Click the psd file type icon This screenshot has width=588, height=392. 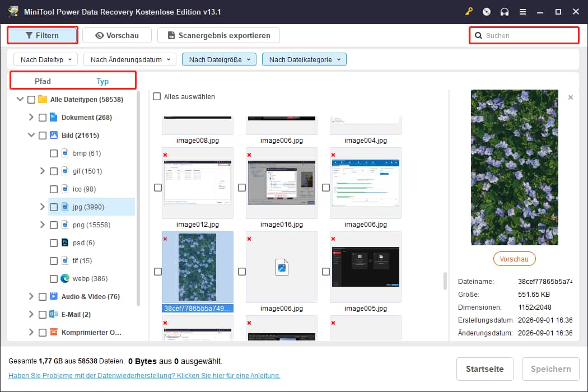pos(65,242)
